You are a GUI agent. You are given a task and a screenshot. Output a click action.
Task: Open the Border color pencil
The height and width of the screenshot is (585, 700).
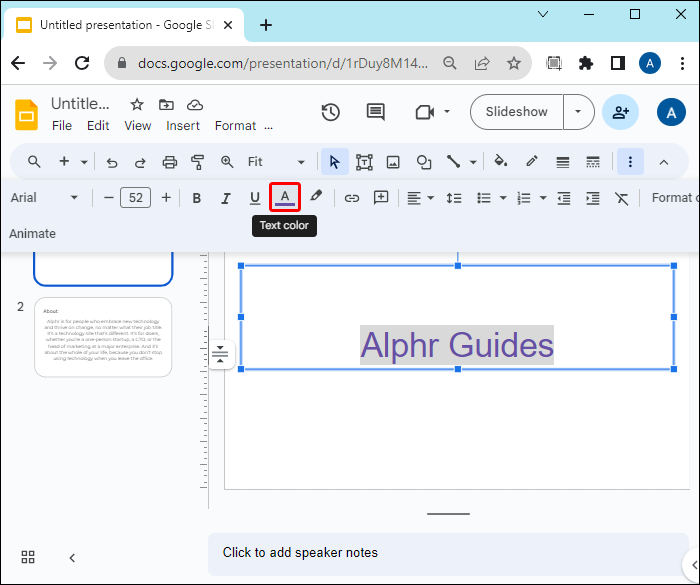click(532, 161)
